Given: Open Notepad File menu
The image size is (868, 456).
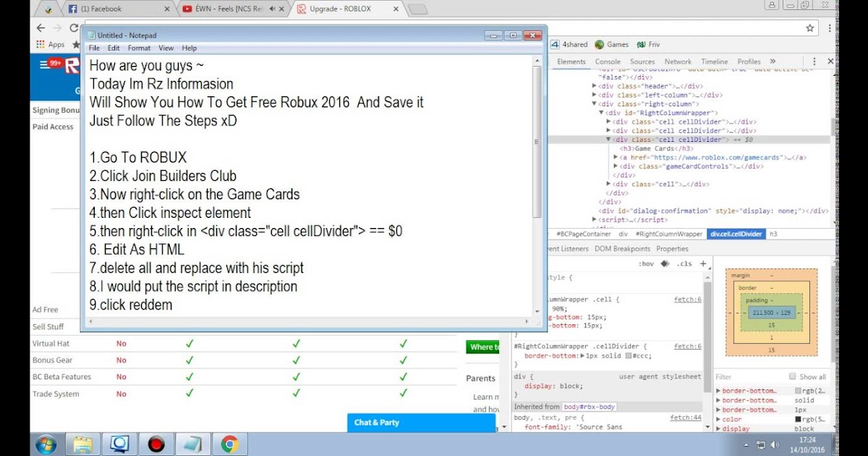Looking at the screenshot, I should click(x=94, y=48).
